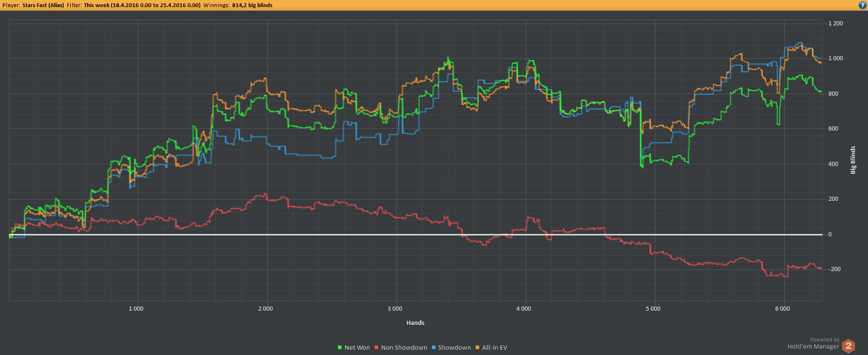Click the 4 000 hands axis label
Image resolution: width=868 pixels, height=355 pixels.
[524, 308]
